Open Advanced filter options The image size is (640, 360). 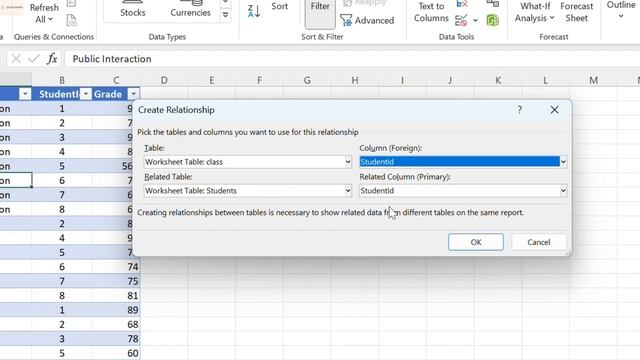367,20
